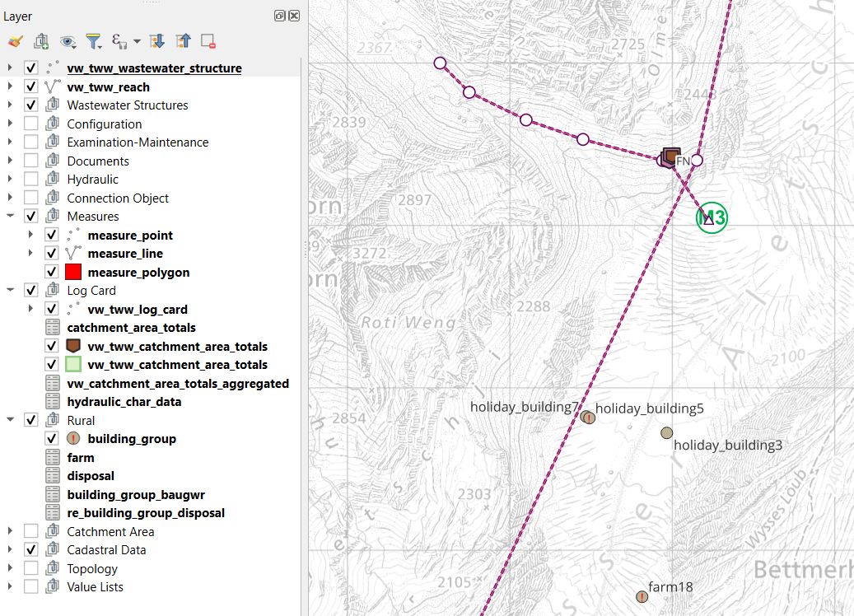Select the hydraulic_char_data table layer
This screenshot has height=616, width=854.
tap(124, 402)
